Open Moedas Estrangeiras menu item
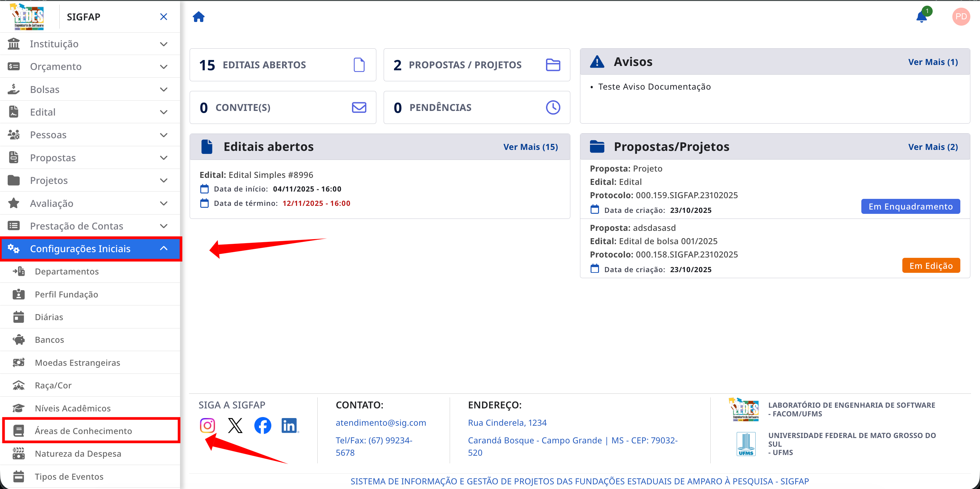The image size is (980, 489). click(77, 363)
